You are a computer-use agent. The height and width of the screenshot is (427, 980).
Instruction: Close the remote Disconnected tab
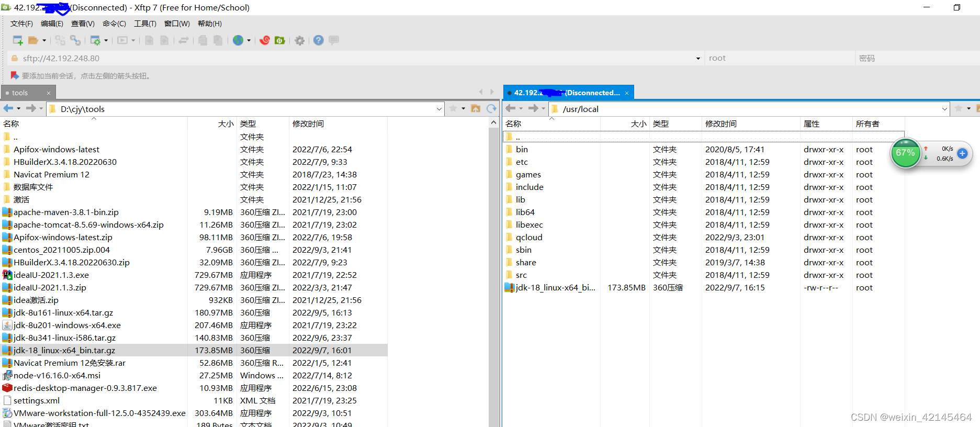[x=627, y=93]
